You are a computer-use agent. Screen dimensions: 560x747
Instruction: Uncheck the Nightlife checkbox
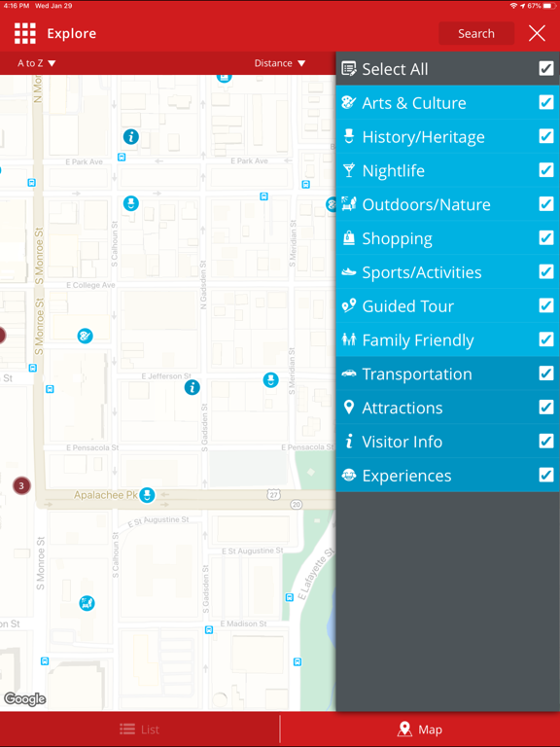[x=546, y=170]
